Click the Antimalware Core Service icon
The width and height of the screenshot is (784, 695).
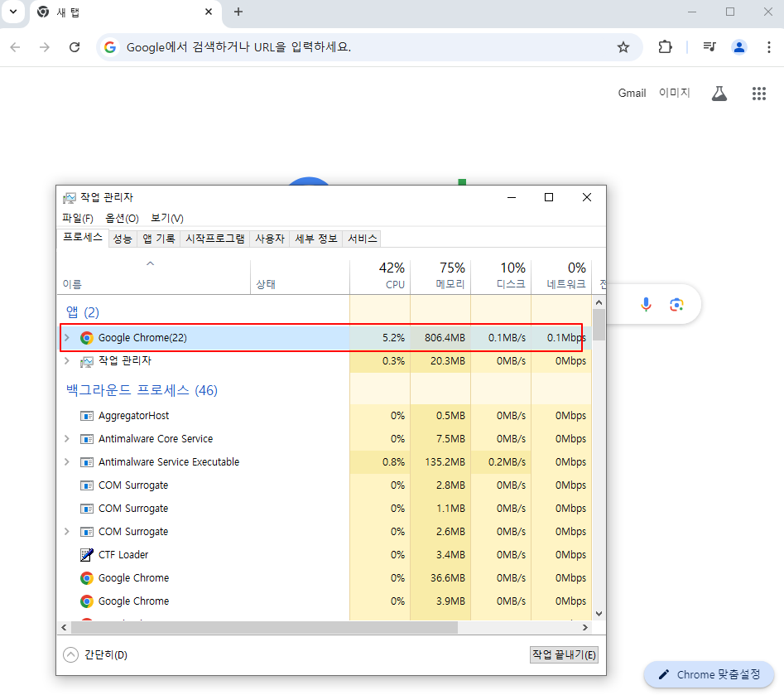[87, 439]
